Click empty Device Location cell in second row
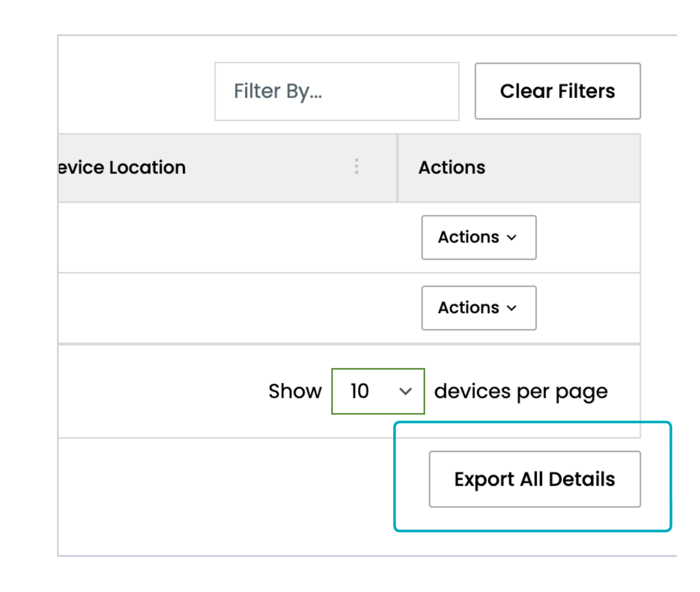This screenshot has width=700, height=592. tap(227, 308)
